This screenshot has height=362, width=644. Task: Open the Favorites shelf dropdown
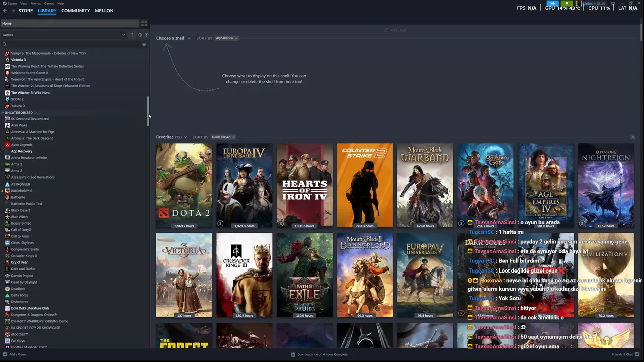click(x=171, y=137)
